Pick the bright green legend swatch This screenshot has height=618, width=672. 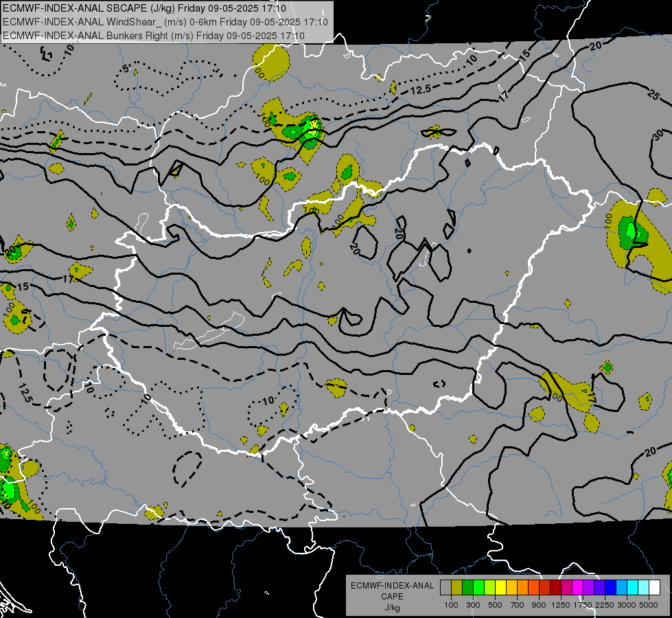point(478,588)
